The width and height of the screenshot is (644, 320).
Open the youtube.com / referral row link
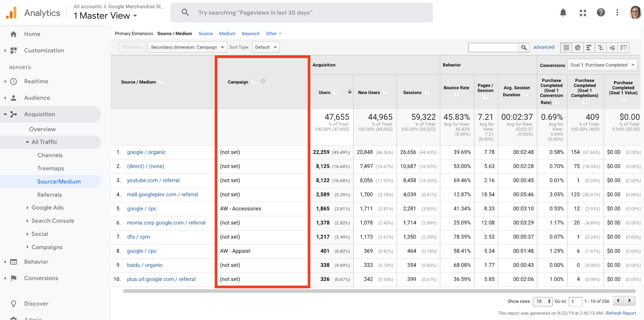pyautogui.click(x=153, y=181)
